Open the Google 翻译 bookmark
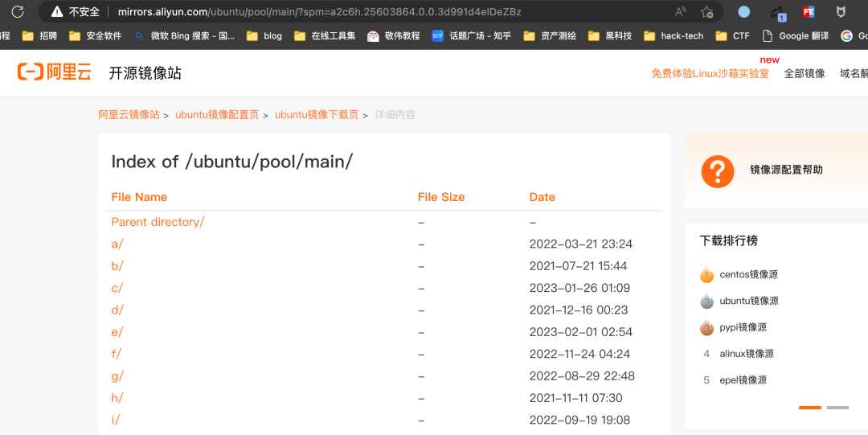The width and height of the screenshot is (868, 435). point(796,36)
